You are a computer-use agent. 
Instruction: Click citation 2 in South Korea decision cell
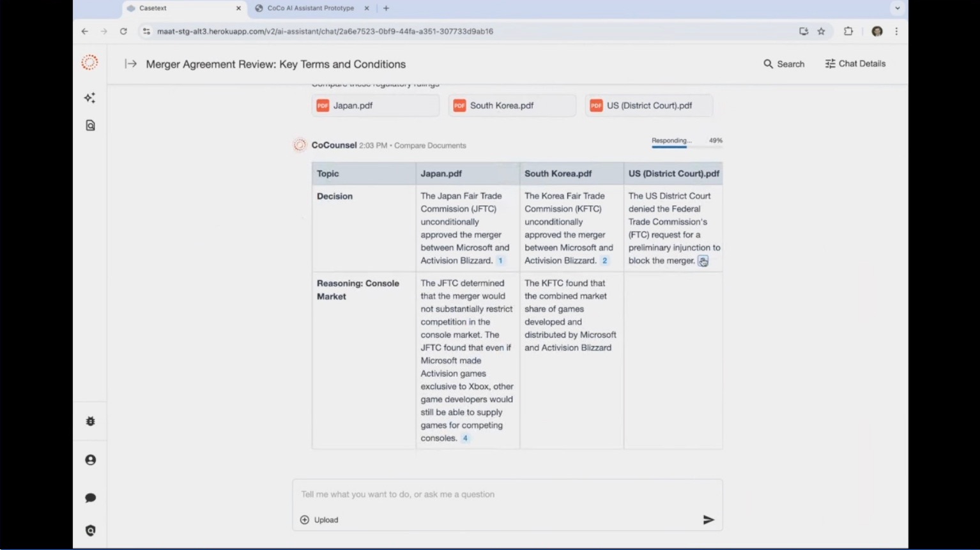604,261
